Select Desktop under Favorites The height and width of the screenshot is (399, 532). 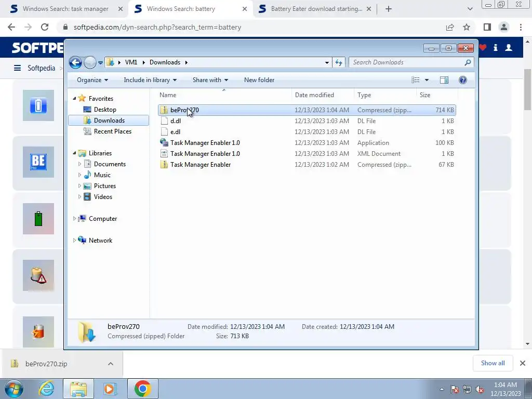(x=105, y=110)
